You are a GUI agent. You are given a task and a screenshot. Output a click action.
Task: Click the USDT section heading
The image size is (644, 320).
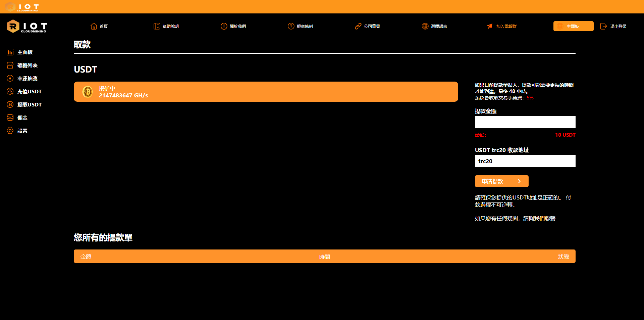tap(86, 70)
